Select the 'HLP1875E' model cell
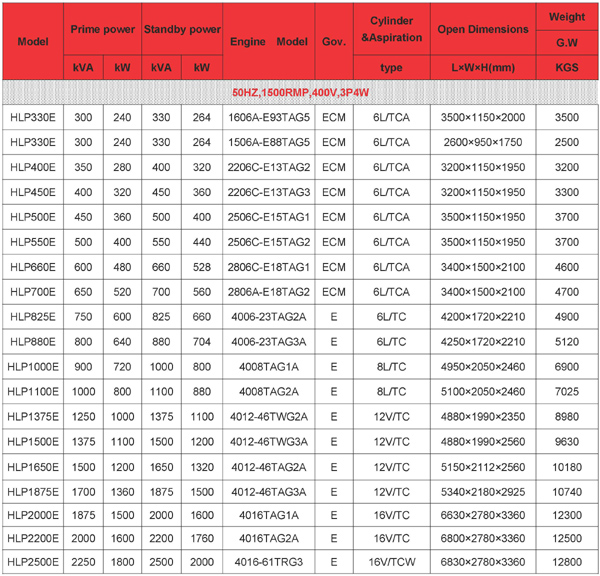600x576 pixels. tap(33, 492)
